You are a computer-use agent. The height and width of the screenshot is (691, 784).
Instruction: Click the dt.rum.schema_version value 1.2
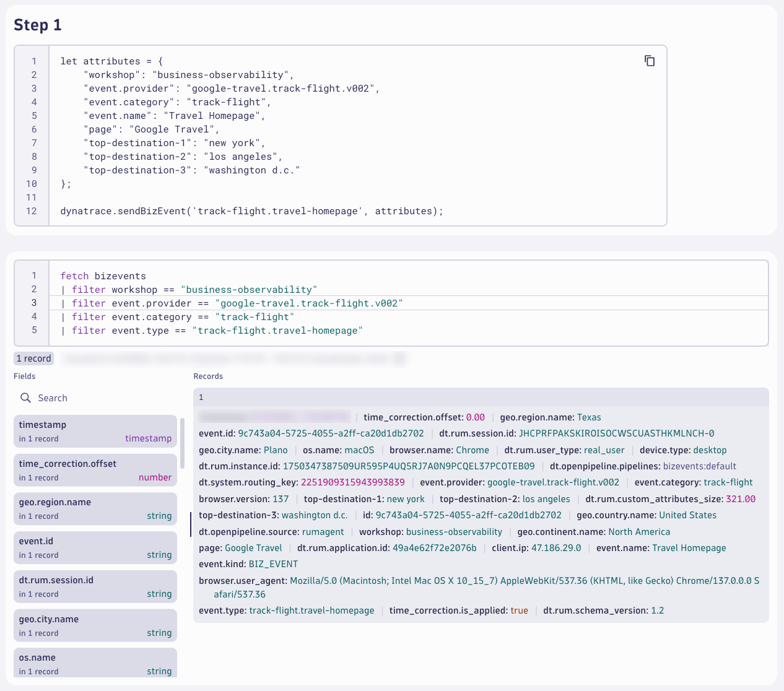tap(657, 611)
